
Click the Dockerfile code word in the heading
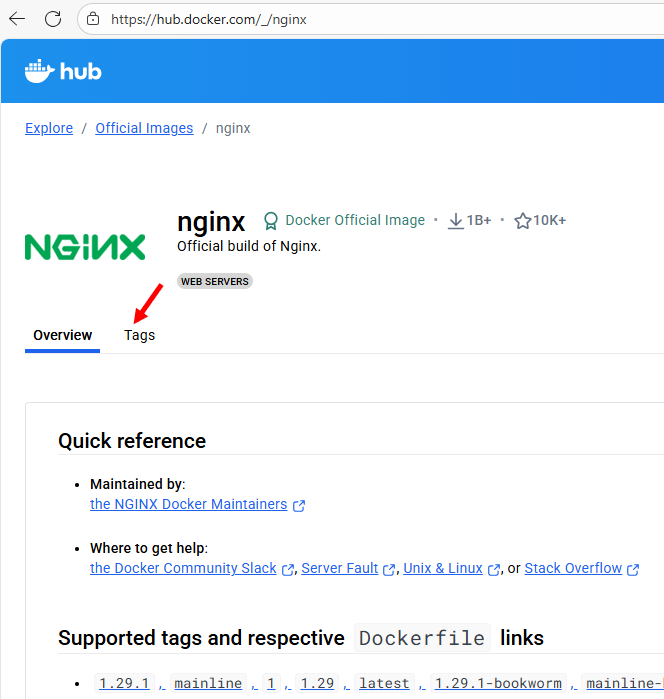422,638
